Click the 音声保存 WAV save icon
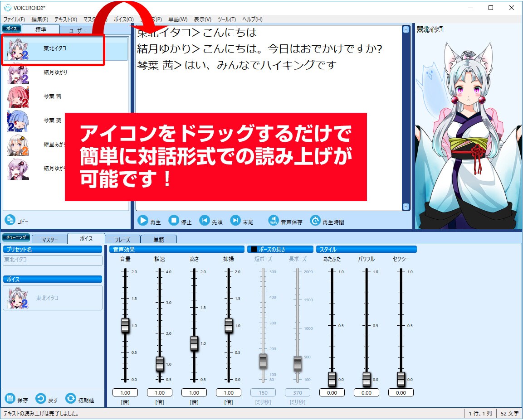 coord(274,221)
